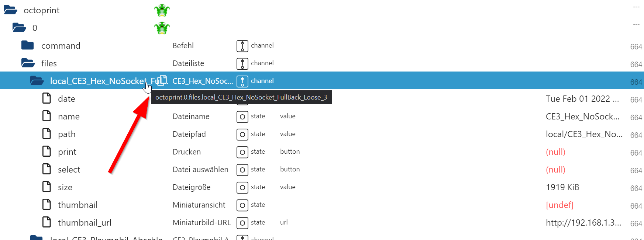Click the name value 'CE3_Hex_NoSock...'
Viewport: 644px width, 240px height.
pos(582,116)
